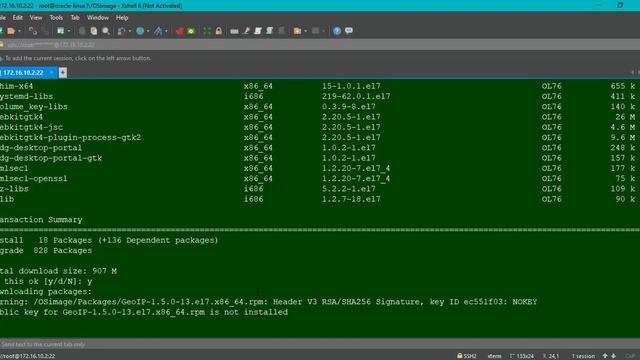
Task: Expand the Open session dropdown arrow
Action: 19,31
